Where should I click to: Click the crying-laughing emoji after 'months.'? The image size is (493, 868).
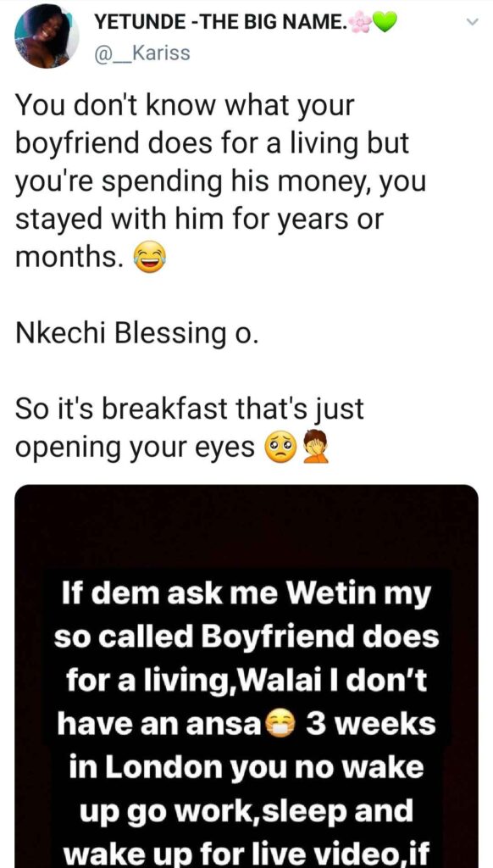[149, 259]
